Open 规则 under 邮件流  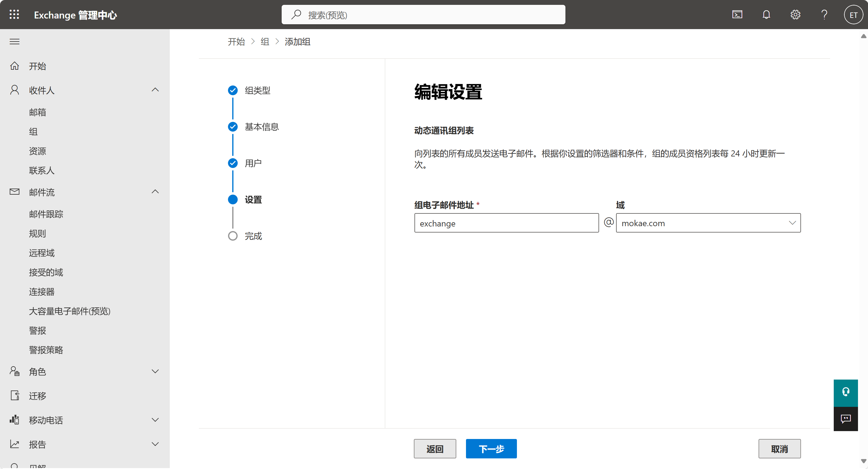[x=37, y=233]
